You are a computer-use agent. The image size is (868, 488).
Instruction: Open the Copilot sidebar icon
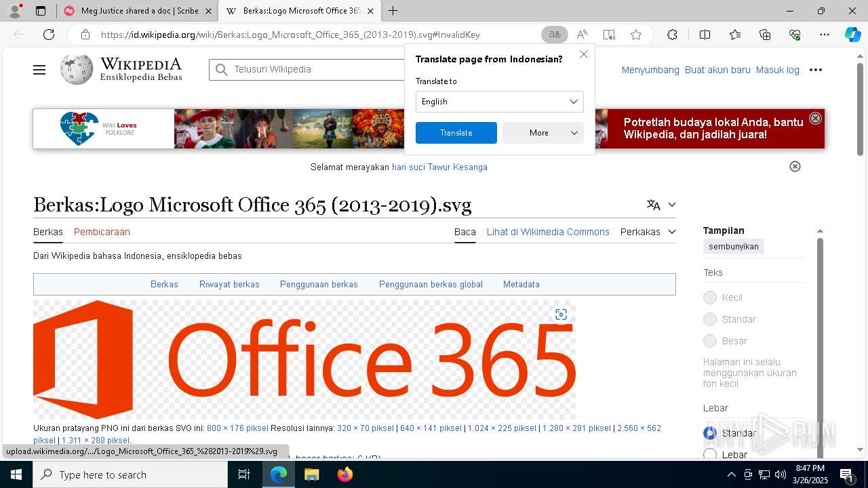click(852, 35)
